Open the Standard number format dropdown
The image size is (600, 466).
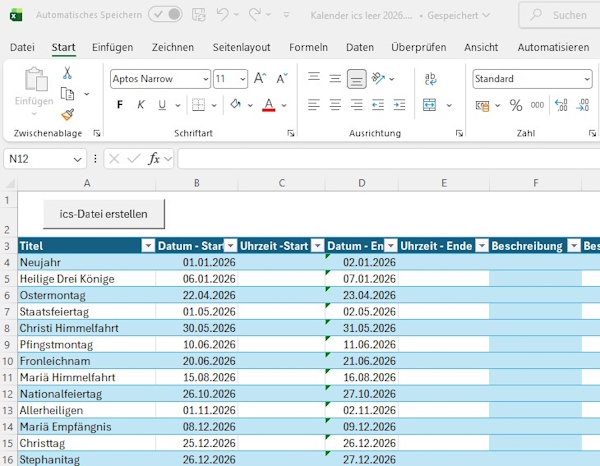point(586,79)
